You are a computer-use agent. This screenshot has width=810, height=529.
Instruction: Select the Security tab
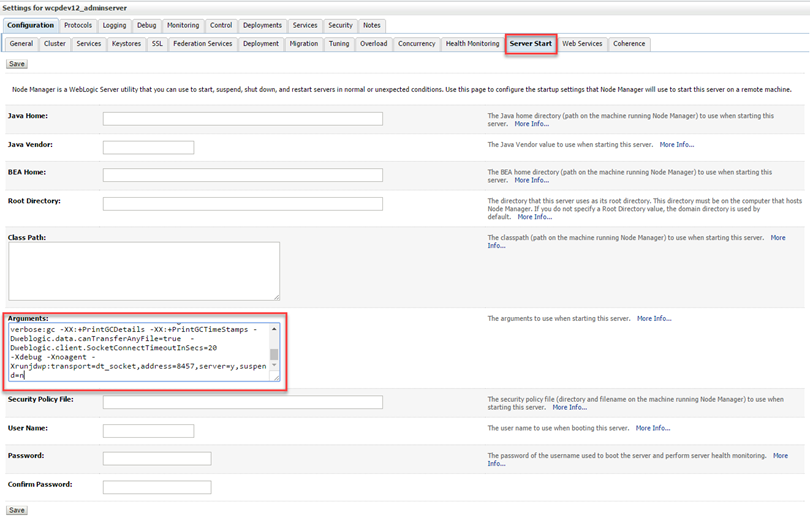pyautogui.click(x=340, y=25)
